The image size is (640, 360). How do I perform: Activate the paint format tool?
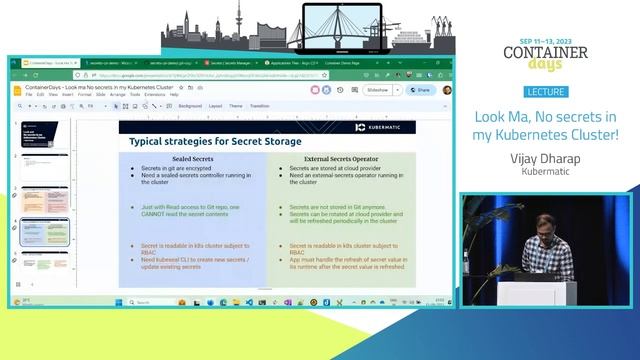[x=72, y=106]
